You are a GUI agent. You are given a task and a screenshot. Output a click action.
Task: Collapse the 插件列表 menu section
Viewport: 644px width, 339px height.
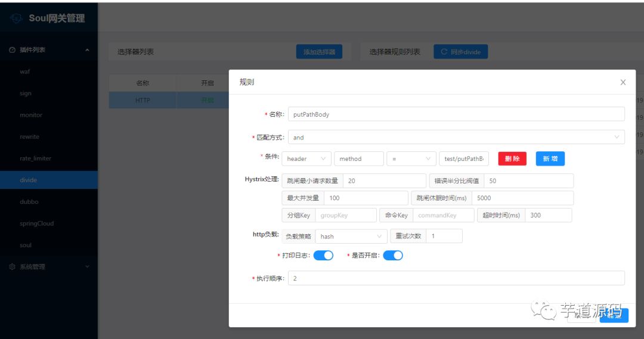tap(87, 49)
